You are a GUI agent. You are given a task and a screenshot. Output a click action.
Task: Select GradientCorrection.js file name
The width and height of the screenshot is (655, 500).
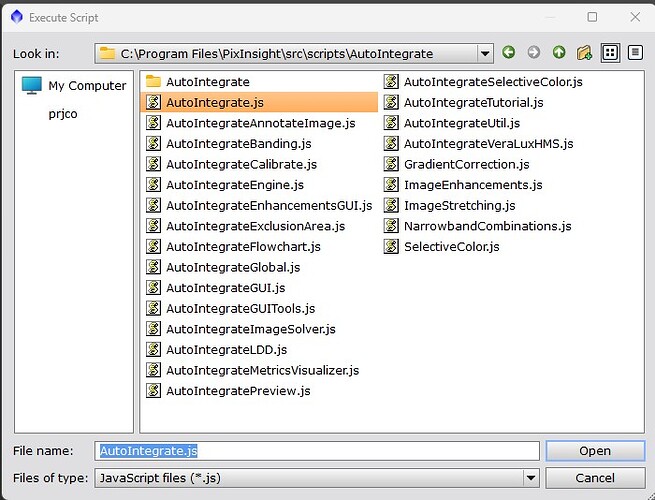[x=466, y=164]
